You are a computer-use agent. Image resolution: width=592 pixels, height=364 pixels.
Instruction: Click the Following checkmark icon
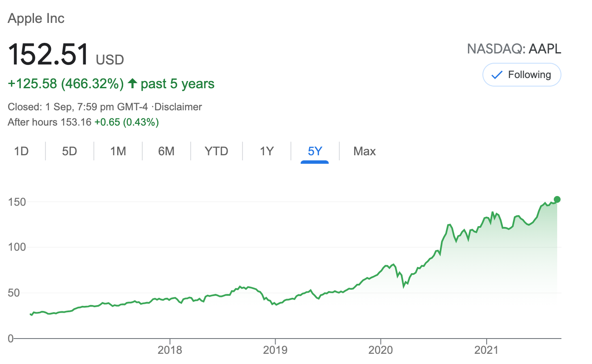[497, 75]
